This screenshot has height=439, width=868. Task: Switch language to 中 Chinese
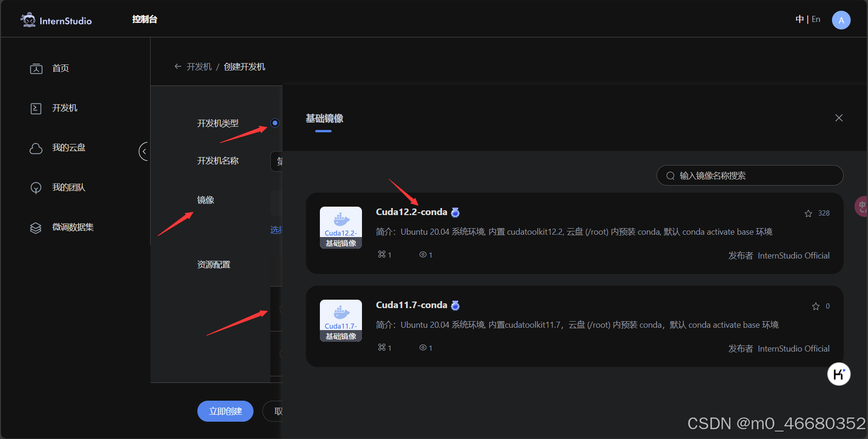coord(799,19)
